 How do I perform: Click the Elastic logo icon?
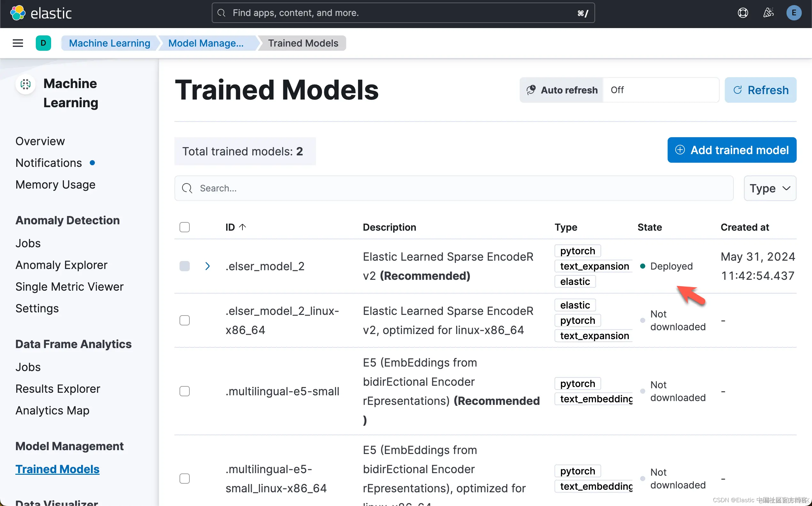18,13
